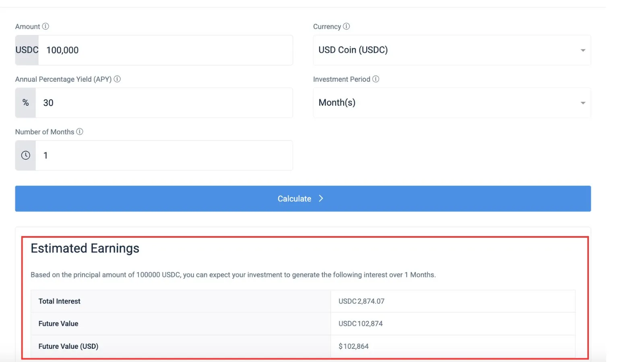This screenshot has width=644, height=362.
Task: Click the Investment Period dropdown caret arrow
Action: click(x=583, y=103)
